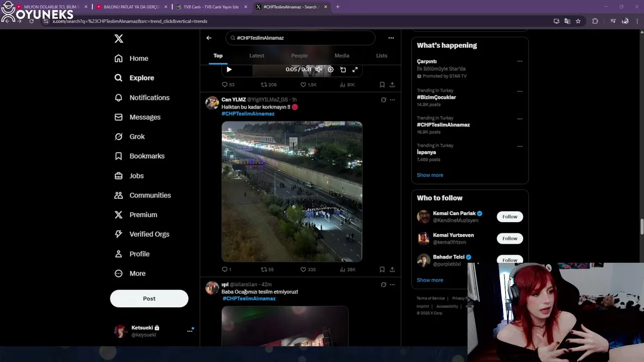The height and width of the screenshot is (362, 644).
Task: Share the top video post
Action: 392,85
